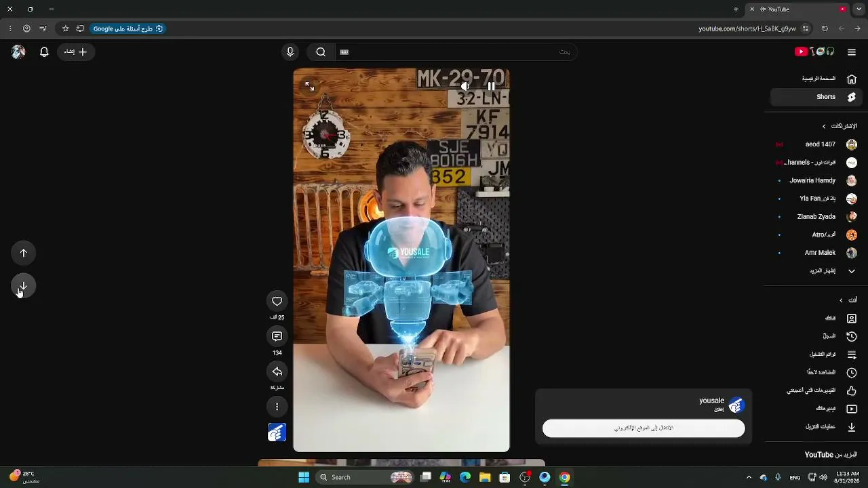Switch the ENG input language
868x488 pixels.
pos(795,477)
